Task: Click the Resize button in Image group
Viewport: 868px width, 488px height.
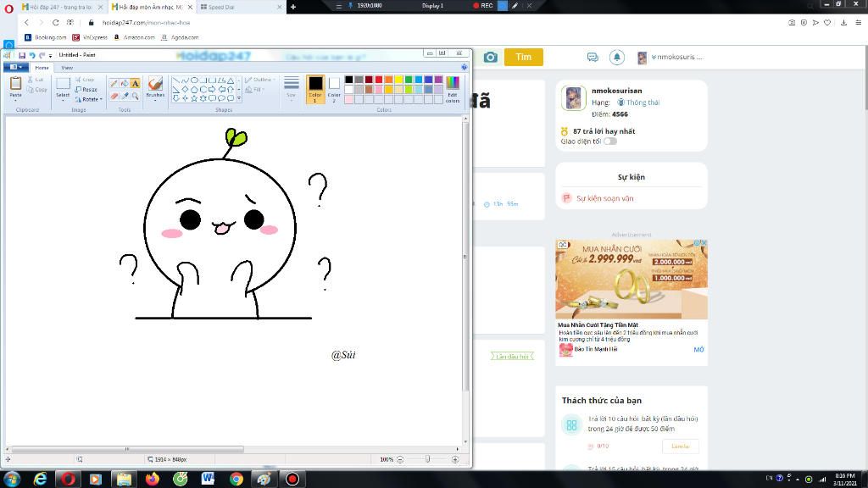Action: pyautogui.click(x=86, y=89)
